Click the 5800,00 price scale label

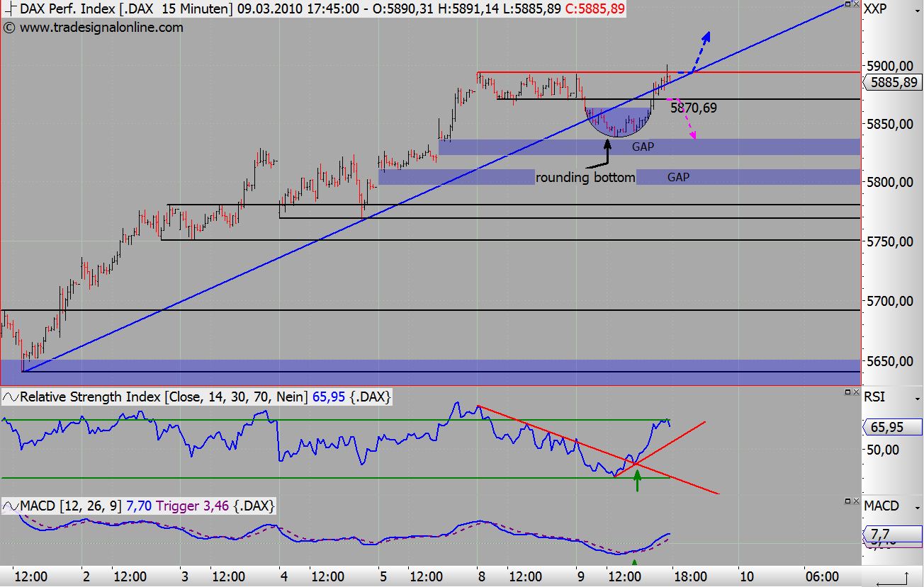tap(891, 182)
